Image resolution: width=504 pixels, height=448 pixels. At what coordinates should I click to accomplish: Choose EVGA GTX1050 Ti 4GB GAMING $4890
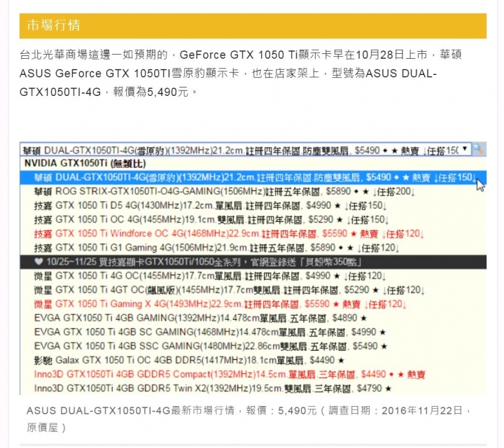[253, 318]
